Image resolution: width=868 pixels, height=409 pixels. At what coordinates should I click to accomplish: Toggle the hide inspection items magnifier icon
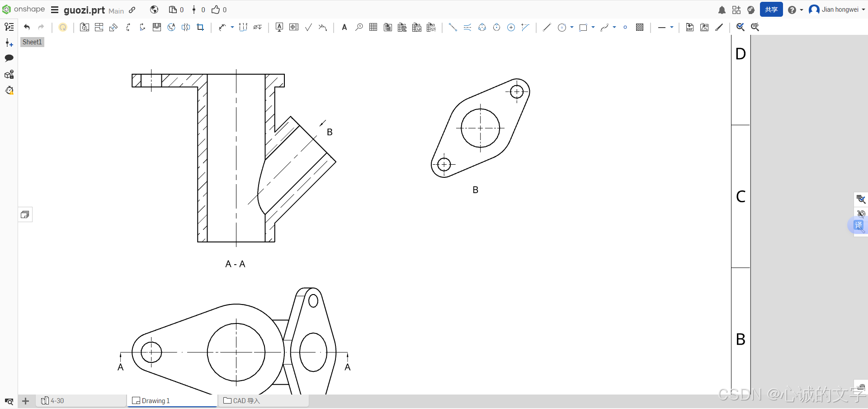tap(755, 27)
